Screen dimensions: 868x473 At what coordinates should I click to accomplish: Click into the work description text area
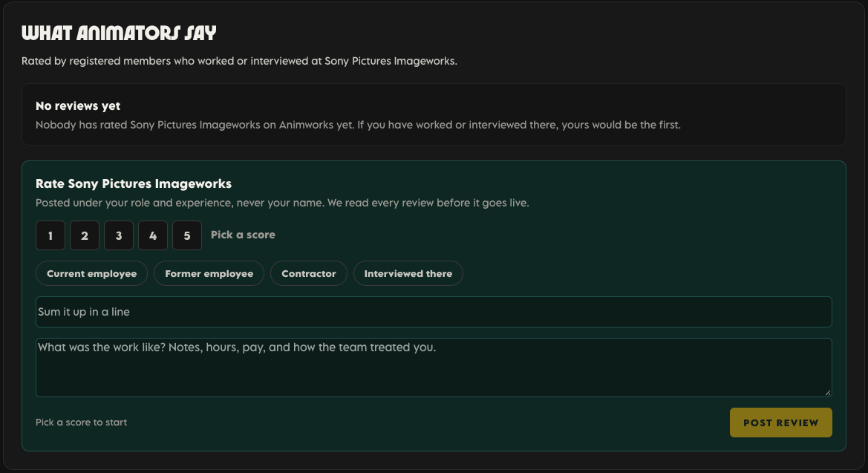pyautogui.click(x=434, y=368)
